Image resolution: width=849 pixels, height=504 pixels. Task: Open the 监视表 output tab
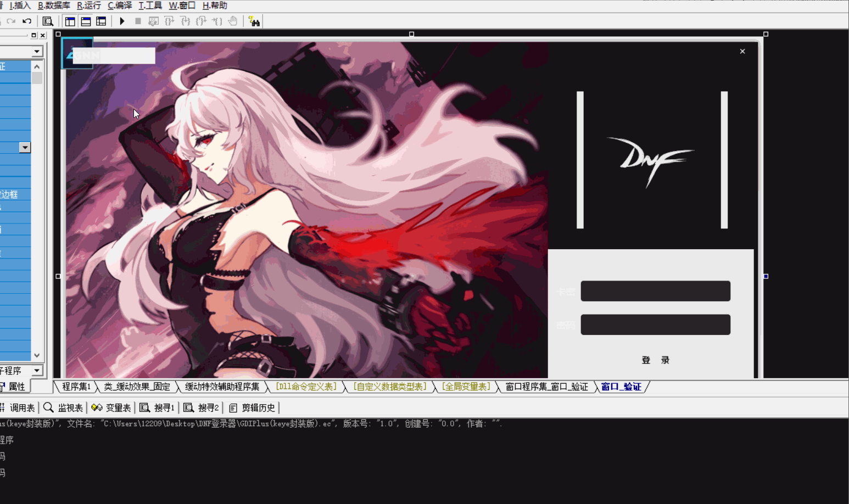click(x=63, y=407)
